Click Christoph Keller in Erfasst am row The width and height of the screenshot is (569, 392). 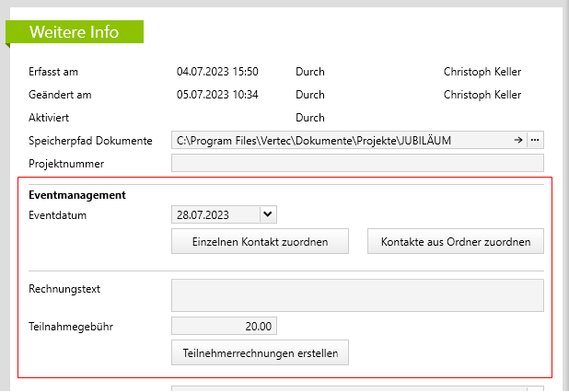click(482, 71)
